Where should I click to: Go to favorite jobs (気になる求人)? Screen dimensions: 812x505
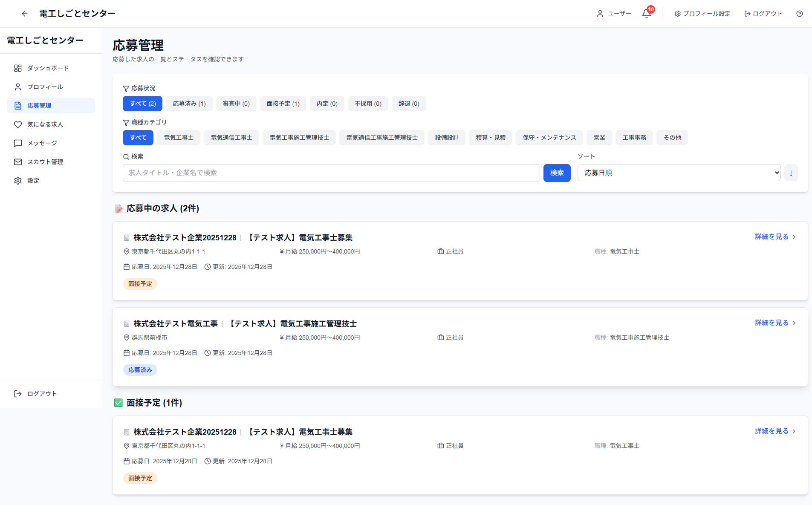click(x=45, y=124)
